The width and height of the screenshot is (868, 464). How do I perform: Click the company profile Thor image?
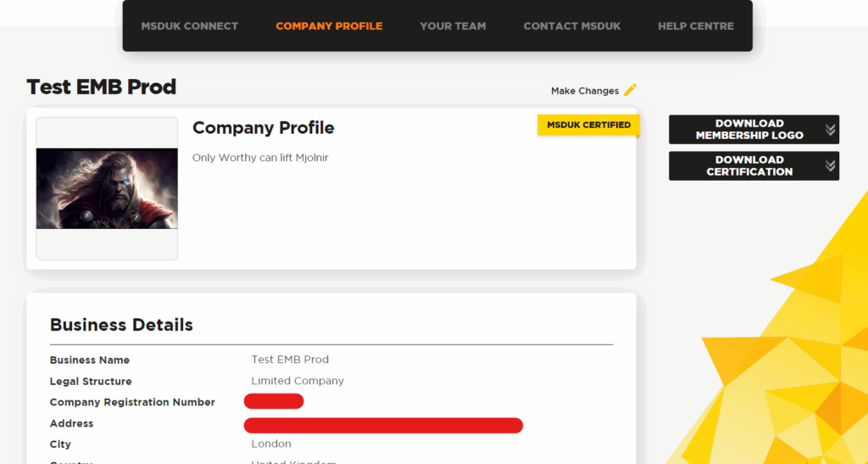(x=107, y=188)
